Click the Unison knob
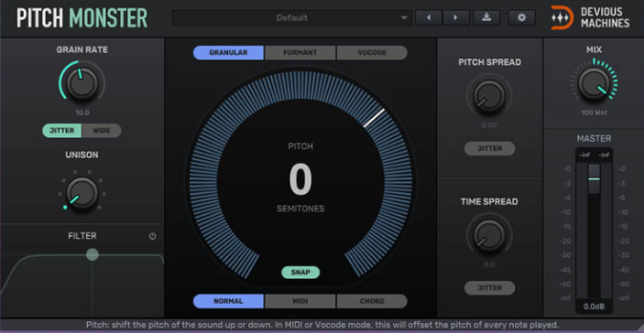The width and height of the screenshot is (644, 333). (82, 194)
